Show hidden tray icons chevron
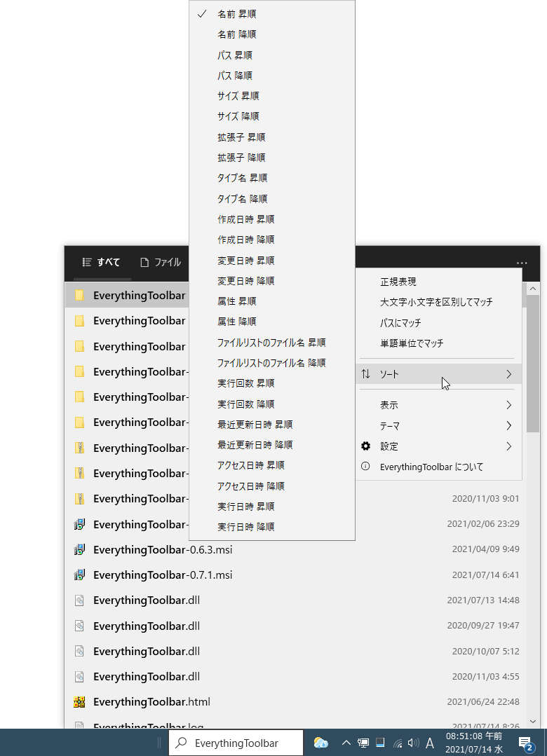Viewport: 547px width, 756px height. click(346, 743)
